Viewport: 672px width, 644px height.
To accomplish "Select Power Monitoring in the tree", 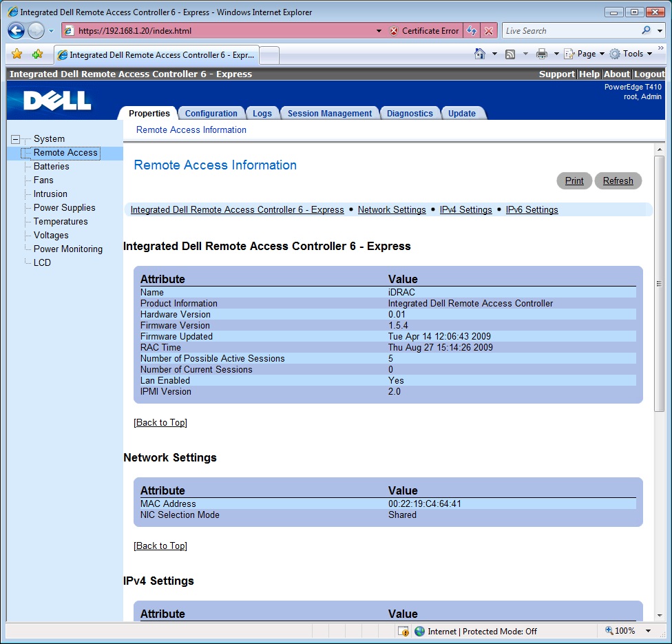I will click(x=68, y=249).
